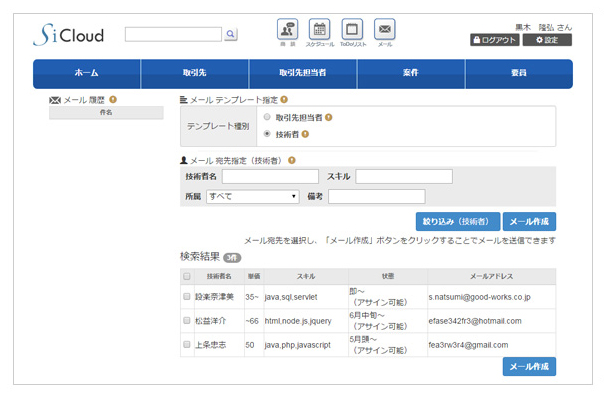Go to ホーム tab
Screen dimensions: 604x397
(87, 74)
